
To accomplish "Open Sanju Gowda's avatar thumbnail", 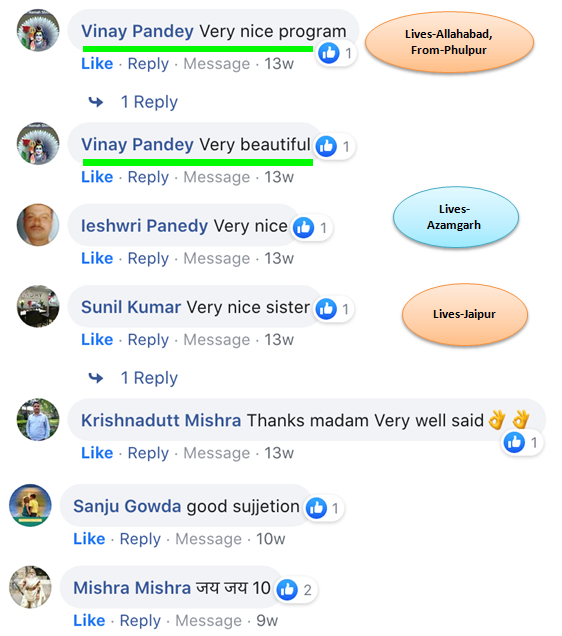I will 30,505.
